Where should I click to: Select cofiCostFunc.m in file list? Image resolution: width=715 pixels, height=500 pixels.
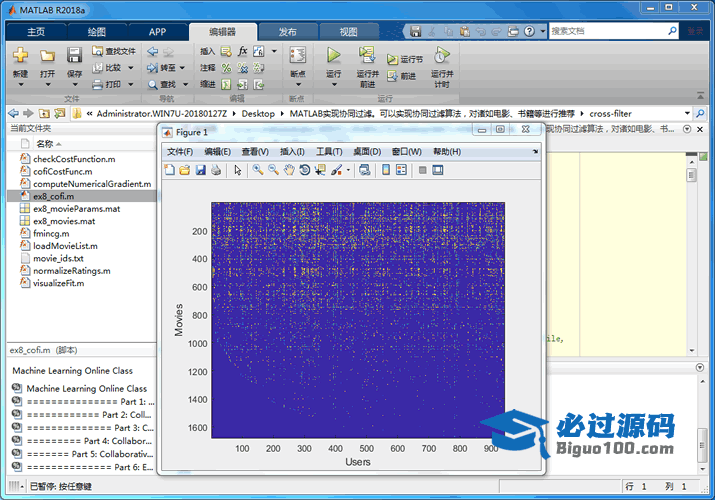(62, 171)
